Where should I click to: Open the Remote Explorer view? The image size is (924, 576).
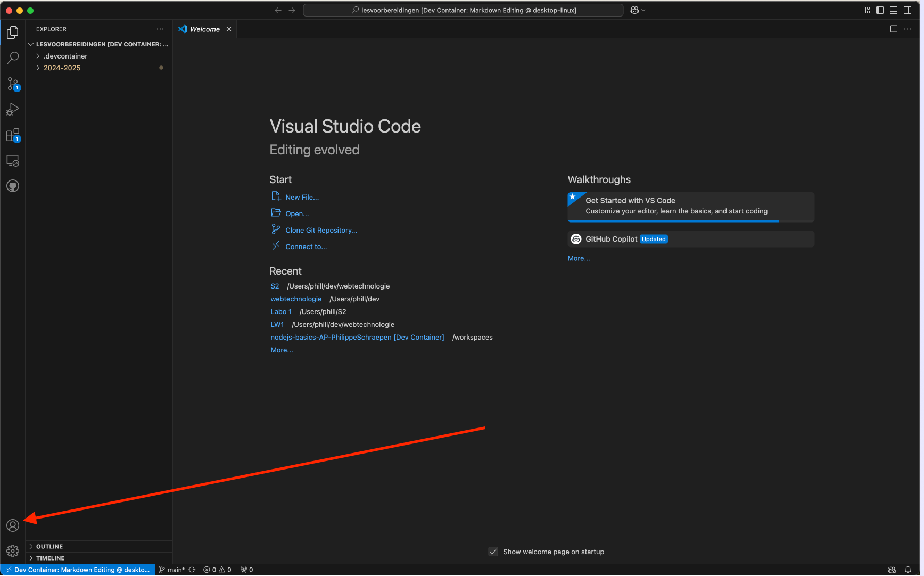click(13, 161)
